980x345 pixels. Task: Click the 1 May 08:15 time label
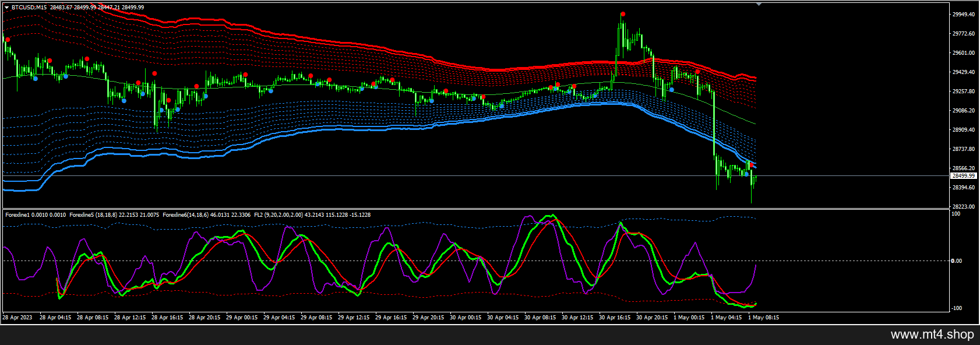point(764,318)
